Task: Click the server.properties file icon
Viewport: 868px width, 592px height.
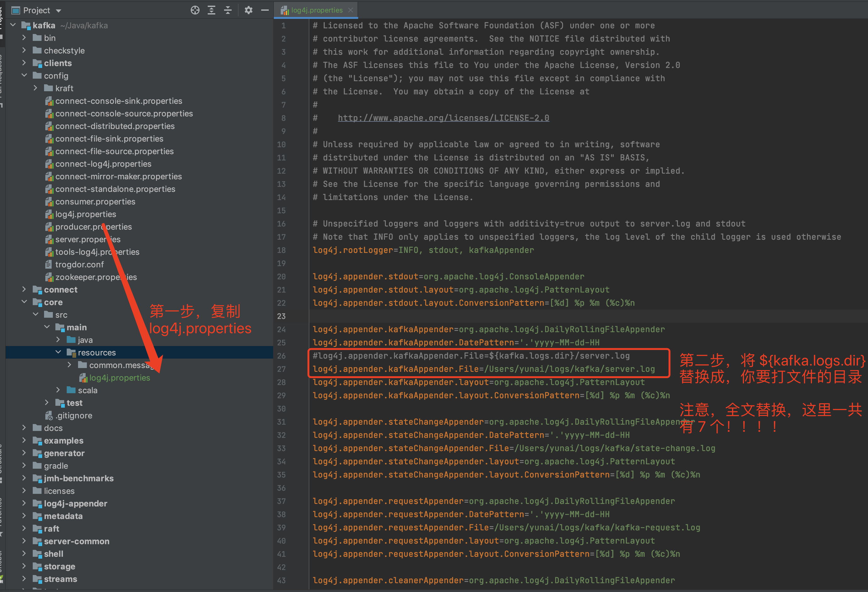Action: [49, 239]
